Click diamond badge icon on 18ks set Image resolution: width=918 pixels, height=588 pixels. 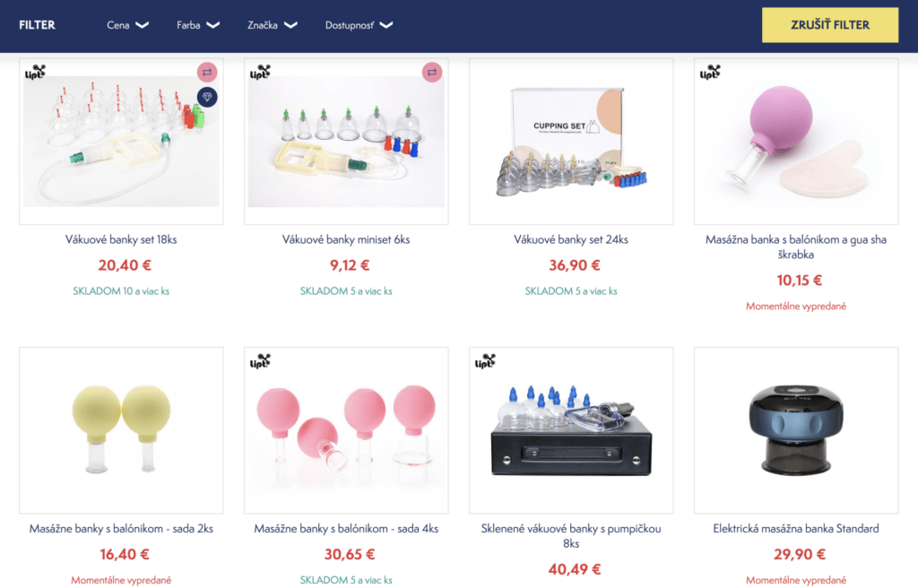(x=207, y=97)
